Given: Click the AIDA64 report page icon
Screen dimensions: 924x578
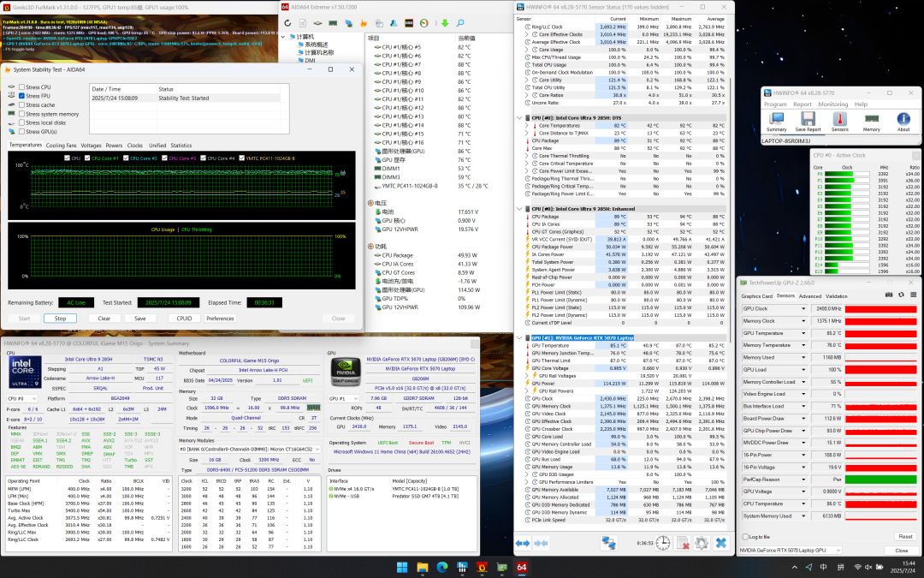Looking at the screenshot, I should pos(302,23).
